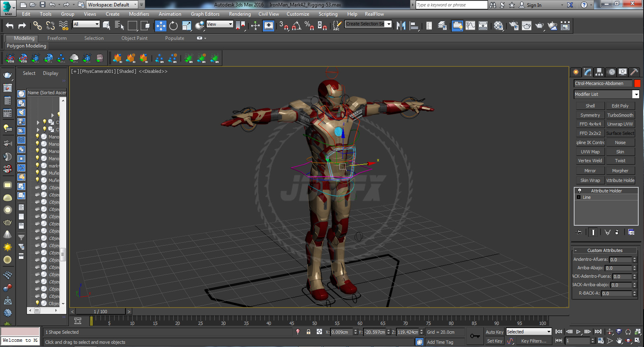Collapse the Custom Attributes rollout
The height and width of the screenshot is (347, 644).
click(605, 250)
